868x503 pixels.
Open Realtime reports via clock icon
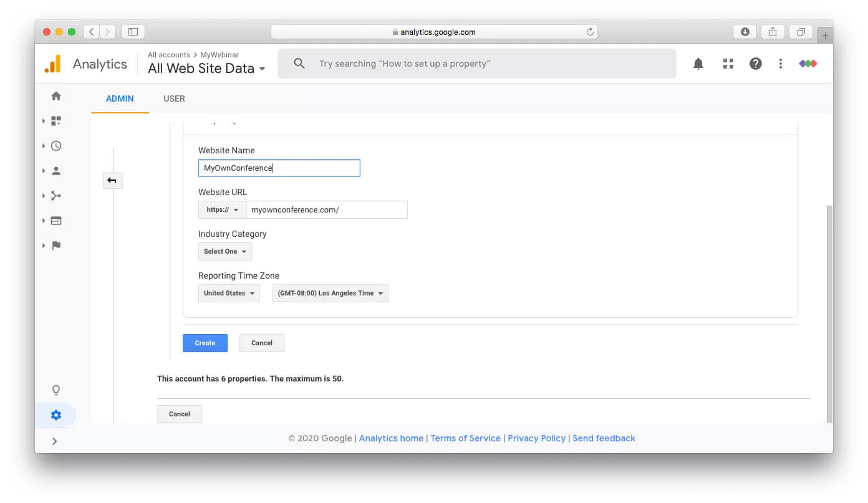pyautogui.click(x=55, y=145)
